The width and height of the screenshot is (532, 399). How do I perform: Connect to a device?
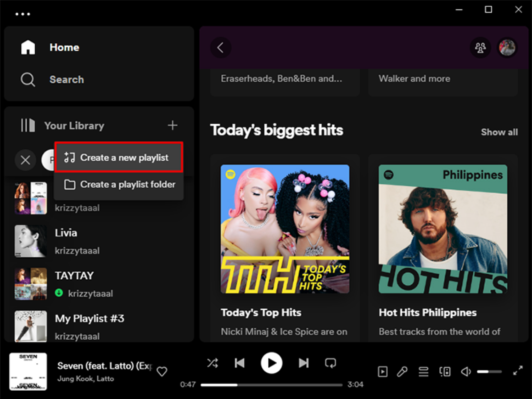[445, 371]
